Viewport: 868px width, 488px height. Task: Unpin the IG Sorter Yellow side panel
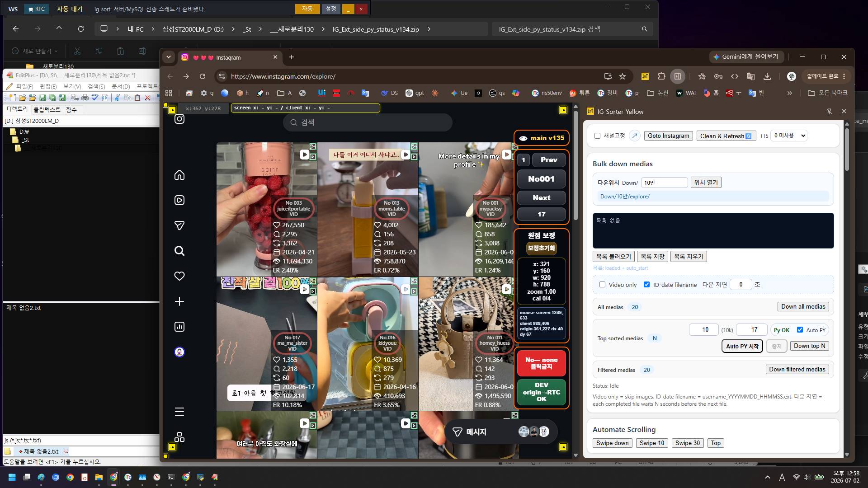(x=829, y=111)
